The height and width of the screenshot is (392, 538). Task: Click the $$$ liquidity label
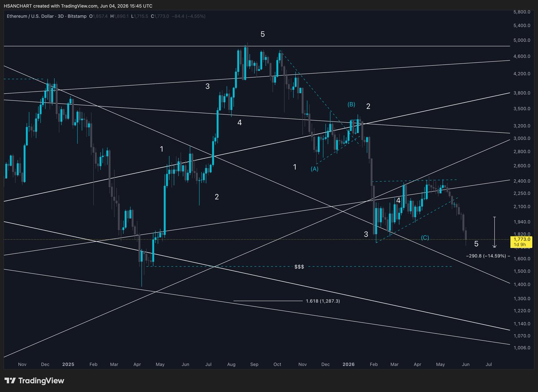point(299,266)
